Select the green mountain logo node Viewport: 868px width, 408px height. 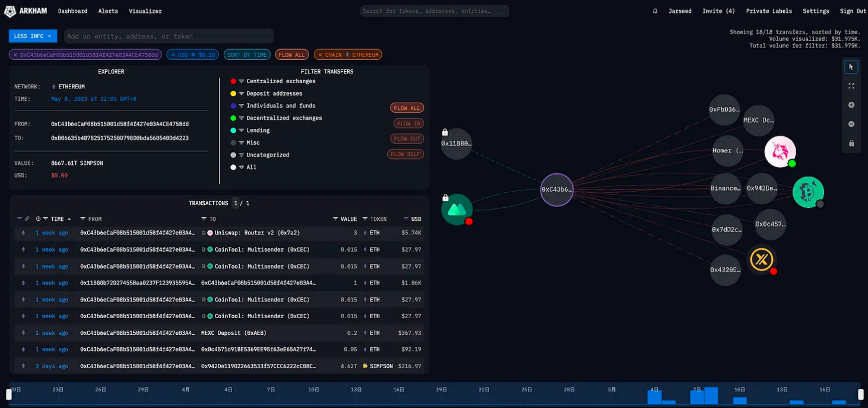pyautogui.click(x=457, y=209)
